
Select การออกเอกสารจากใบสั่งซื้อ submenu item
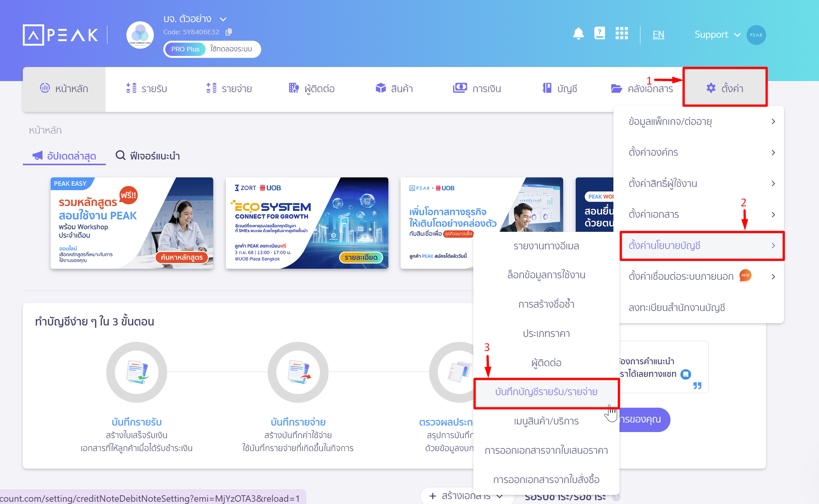(546, 480)
